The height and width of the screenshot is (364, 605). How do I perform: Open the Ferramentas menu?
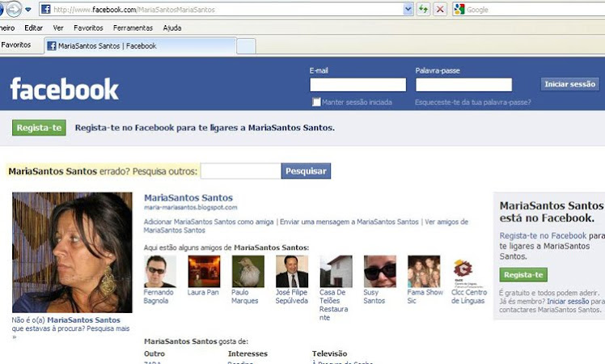(133, 28)
